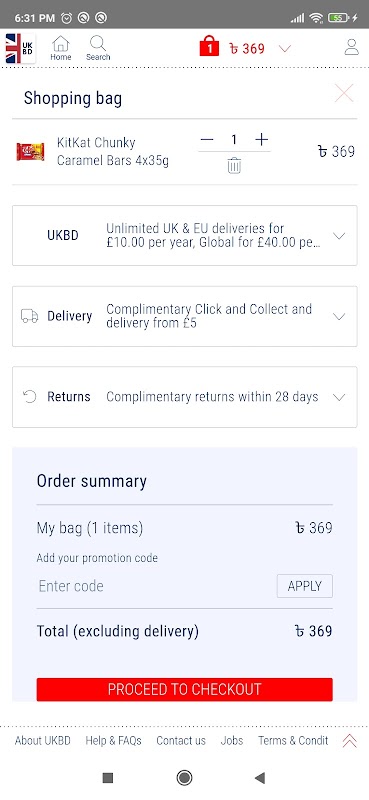Expand the Returns information section
Image resolution: width=369 pixels, height=800 pixels.
(x=185, y=397)
